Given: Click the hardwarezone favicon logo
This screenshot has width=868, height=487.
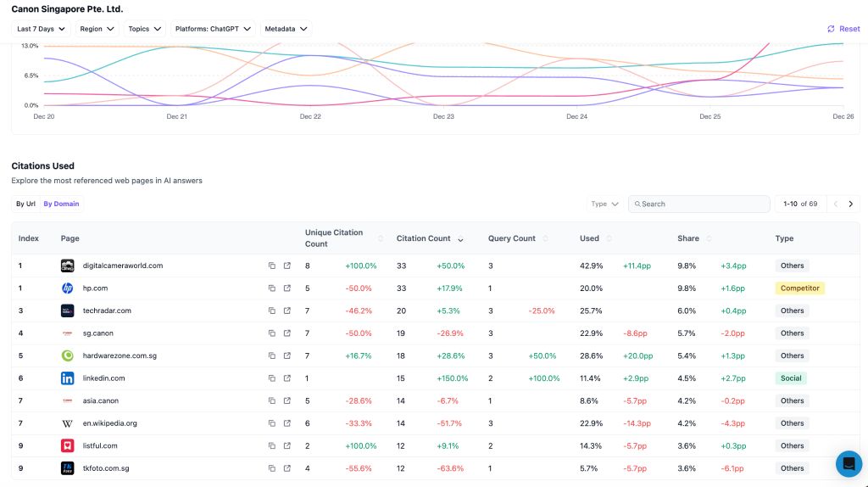Looking at the screenshot, I should [x=68, y=355].
